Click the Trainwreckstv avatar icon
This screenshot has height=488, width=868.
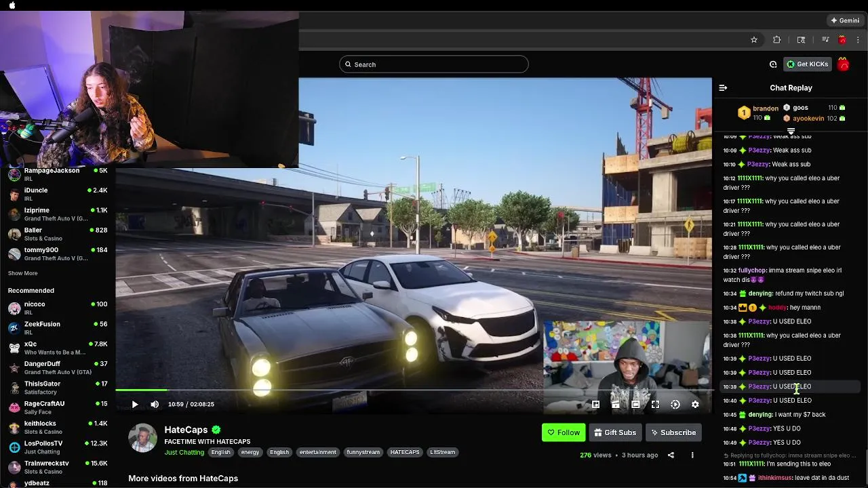[14, 467]
